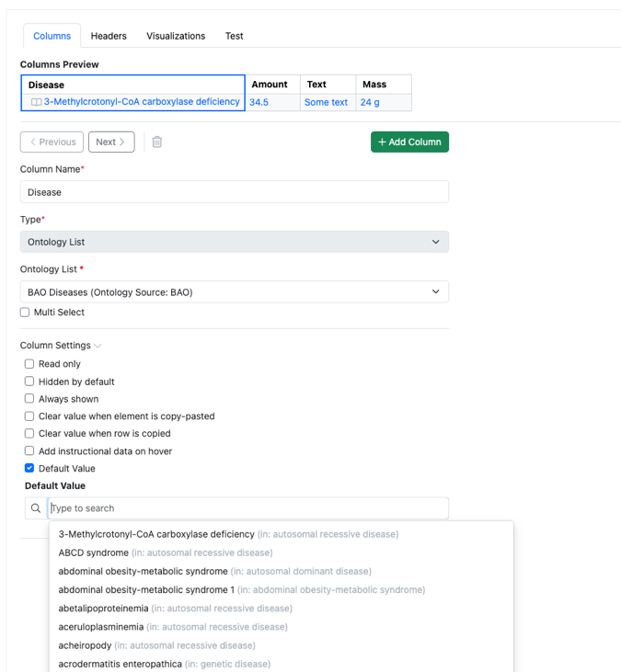Click the Add Column button

click(x=409, y=142)
